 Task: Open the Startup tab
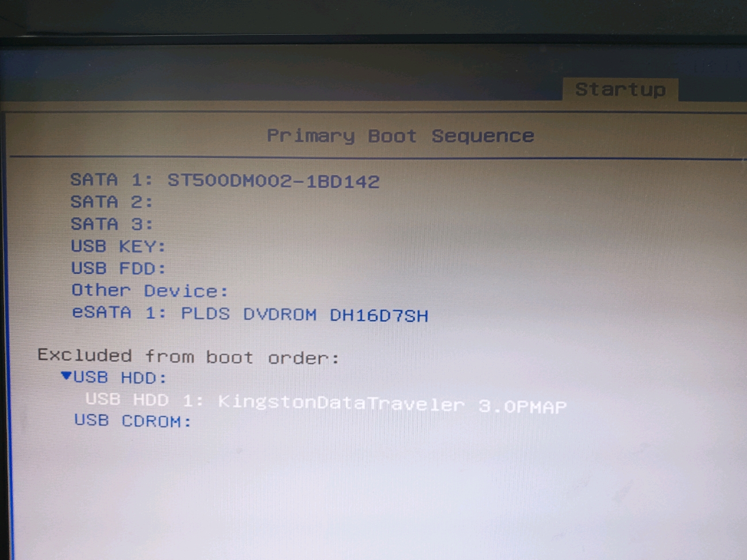(620, 90)
